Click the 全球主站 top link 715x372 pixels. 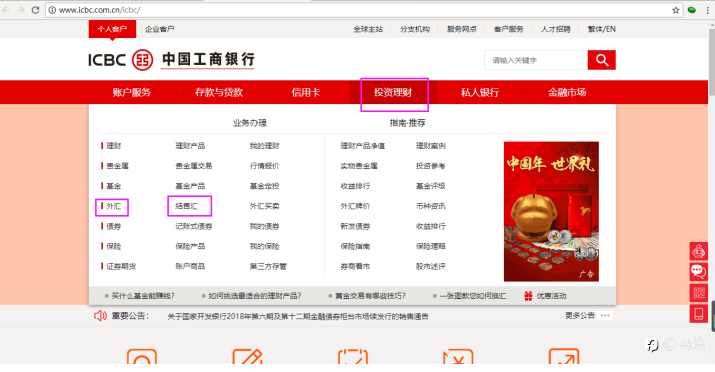click(368, 29)
